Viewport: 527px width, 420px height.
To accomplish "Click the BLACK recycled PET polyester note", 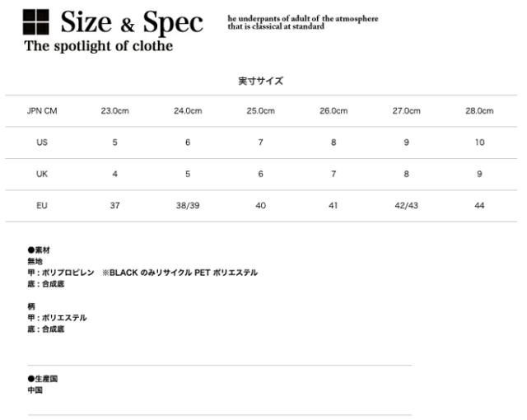I will click(x=180, y=273).
